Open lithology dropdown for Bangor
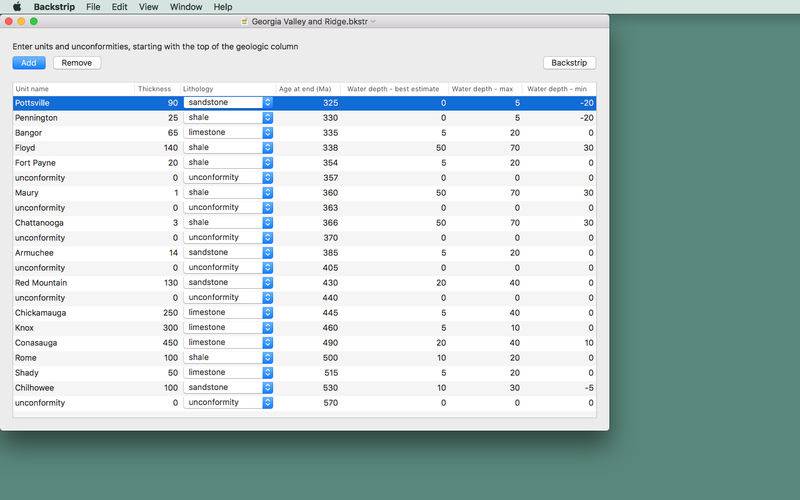 [x=268, y=133]
